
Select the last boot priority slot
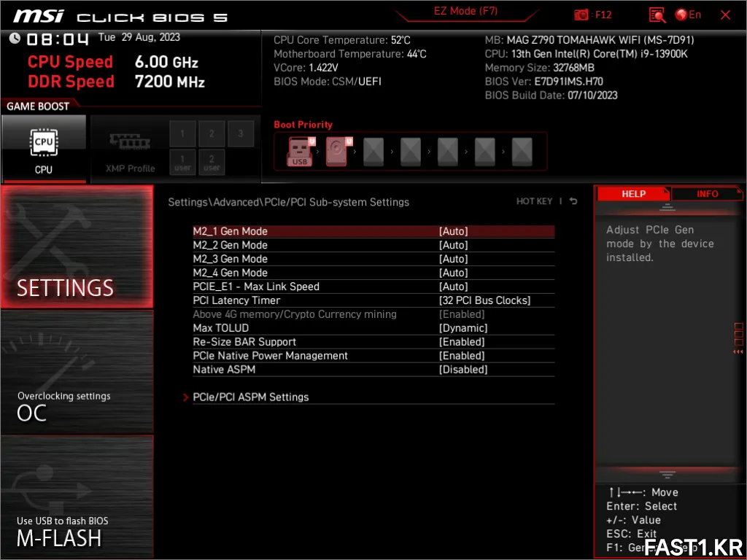pos(522,152)
